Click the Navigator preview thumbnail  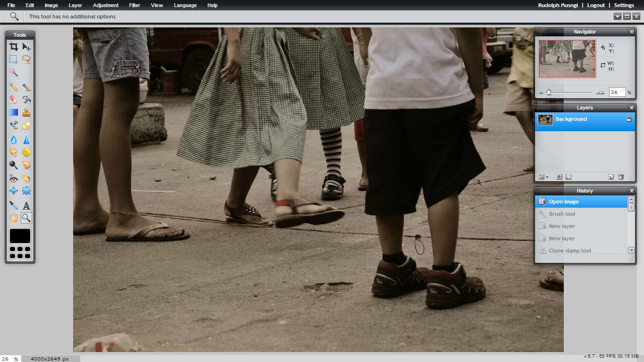567,59
